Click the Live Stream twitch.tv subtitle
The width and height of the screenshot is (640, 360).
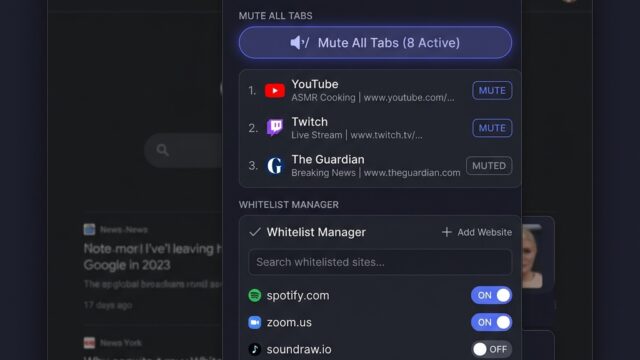357,135
